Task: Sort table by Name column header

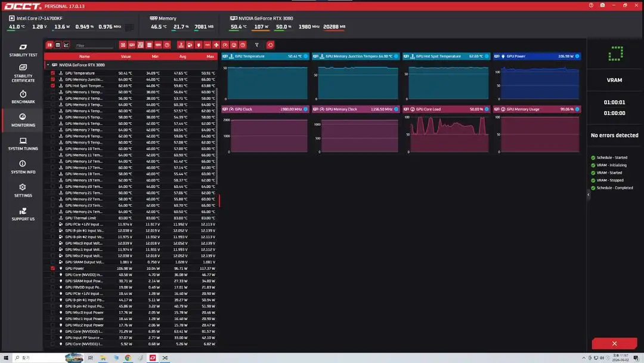Action: [x=85, y=56]
